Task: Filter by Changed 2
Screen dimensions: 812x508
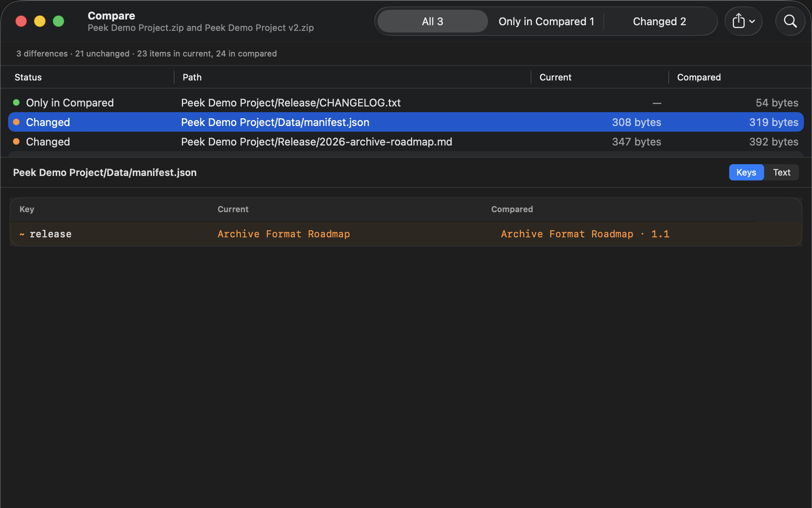Action: (660, 21)
